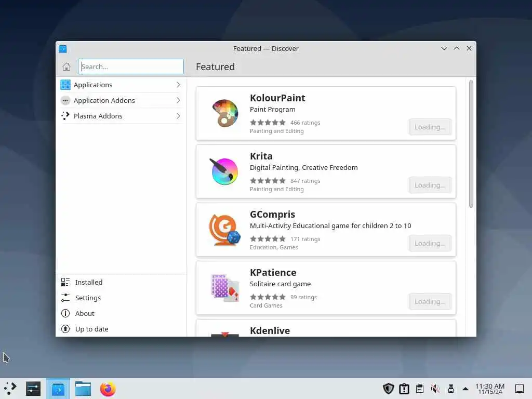Click 'Solitaire card game' description
The image size is (532, 399).
(280, 284)
